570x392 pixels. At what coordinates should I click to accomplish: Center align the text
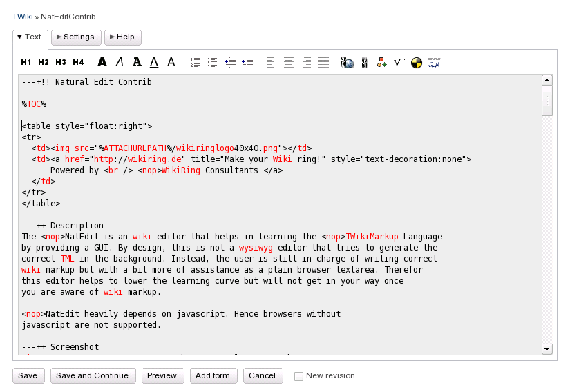[x=289, y=62]
